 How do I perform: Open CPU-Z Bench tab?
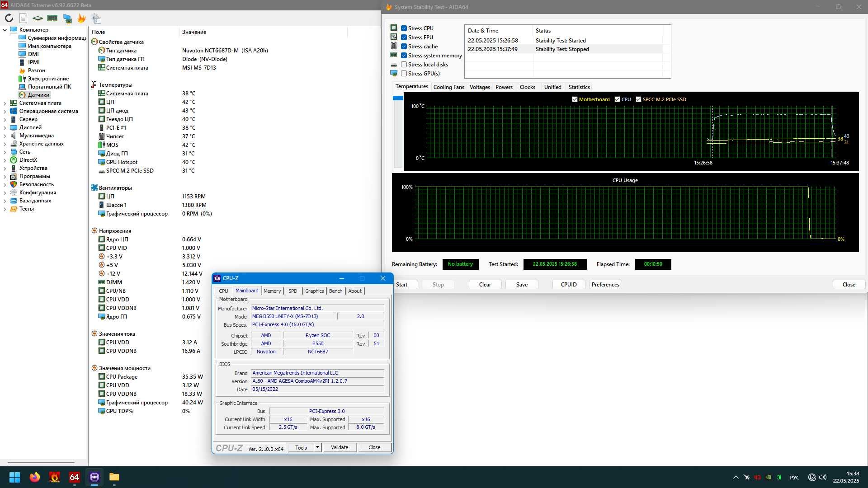pos(335,291)
